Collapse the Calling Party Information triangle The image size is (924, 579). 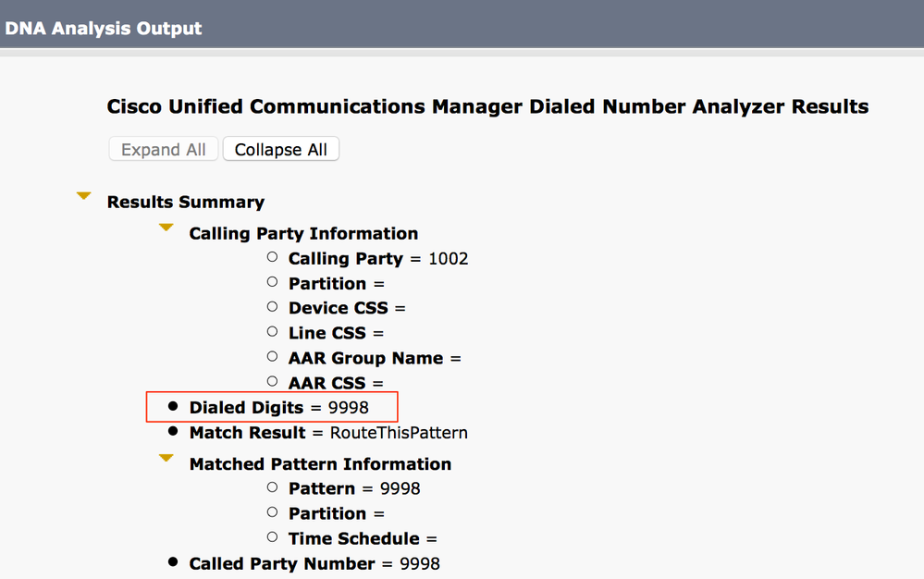click(166, 228)
